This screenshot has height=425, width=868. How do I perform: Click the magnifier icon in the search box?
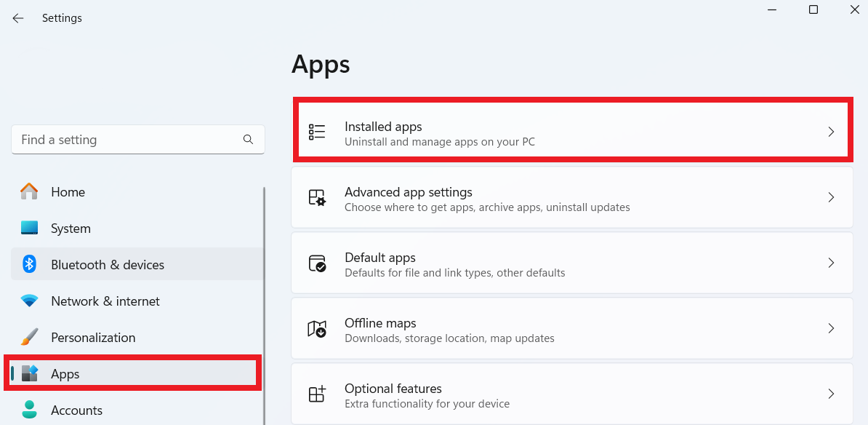[x=248, y=139]
